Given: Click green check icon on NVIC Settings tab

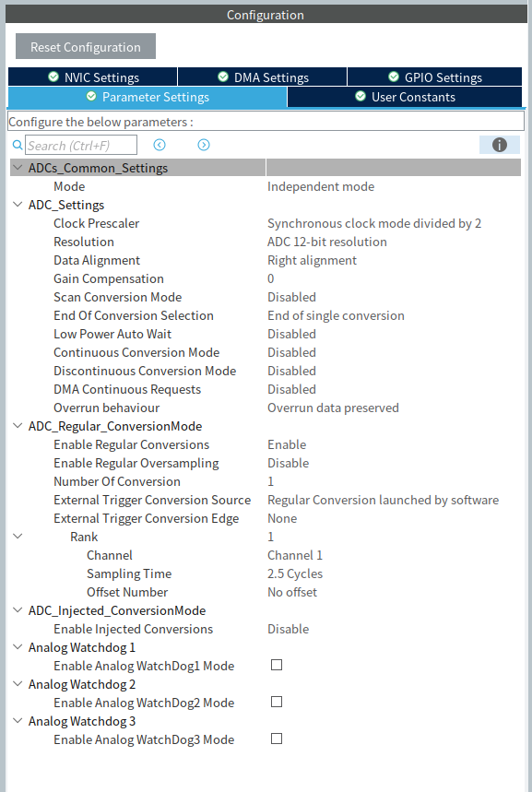Looking at the screenshot, I should (53, 77).
